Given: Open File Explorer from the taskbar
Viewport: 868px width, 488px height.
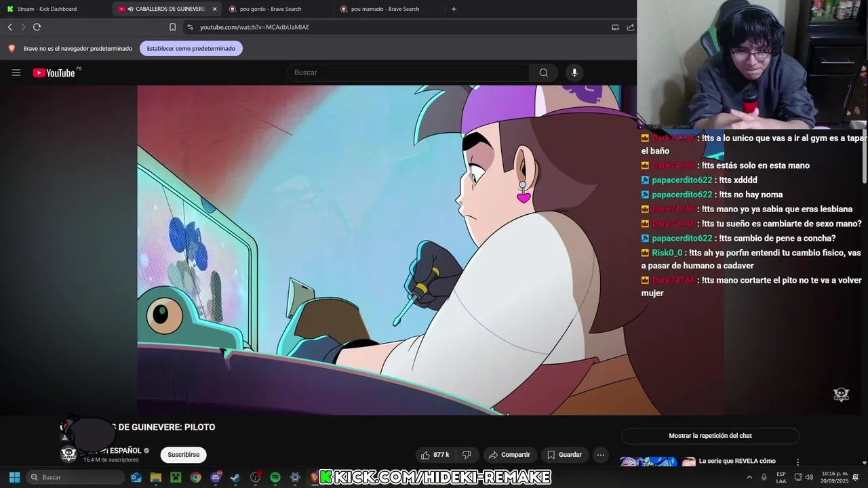Looking at the screenshot, I should click(x=156, y=477).
